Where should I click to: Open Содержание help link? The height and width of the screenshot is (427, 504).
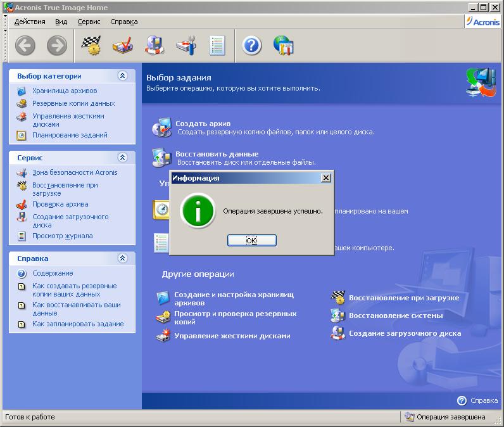coord(53,273)
